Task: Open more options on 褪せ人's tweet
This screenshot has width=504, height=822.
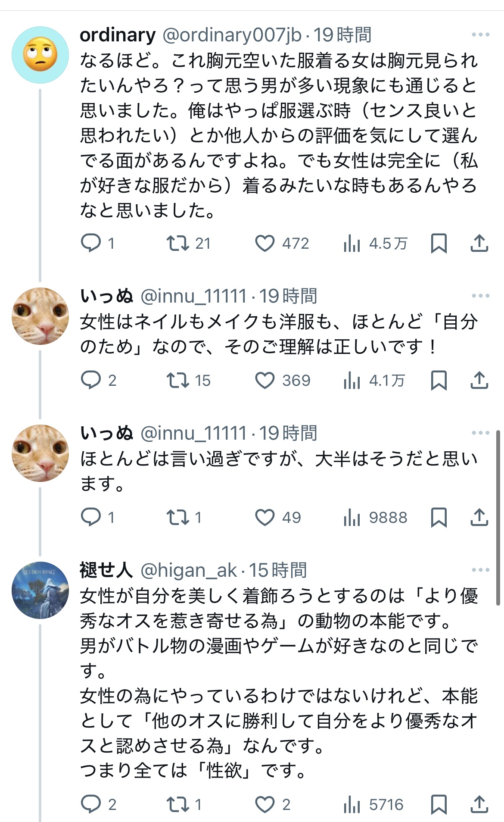Action: (x=480, y=570)
